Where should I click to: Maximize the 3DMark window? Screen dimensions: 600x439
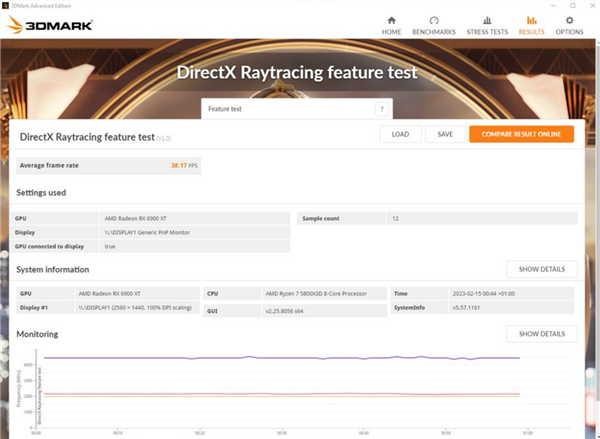pyautogui.click(x=572, y=5)
